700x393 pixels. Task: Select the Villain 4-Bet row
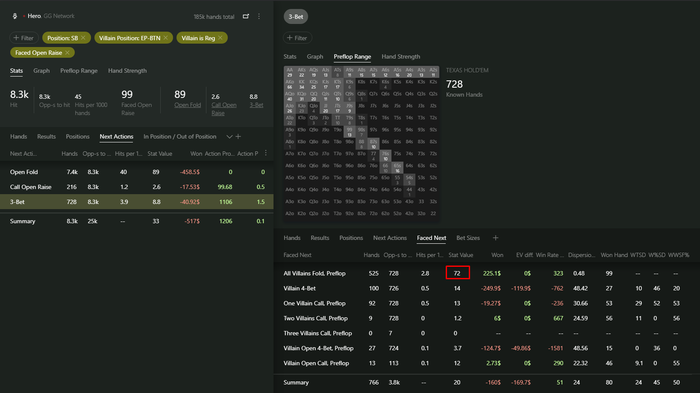point(487,288)
